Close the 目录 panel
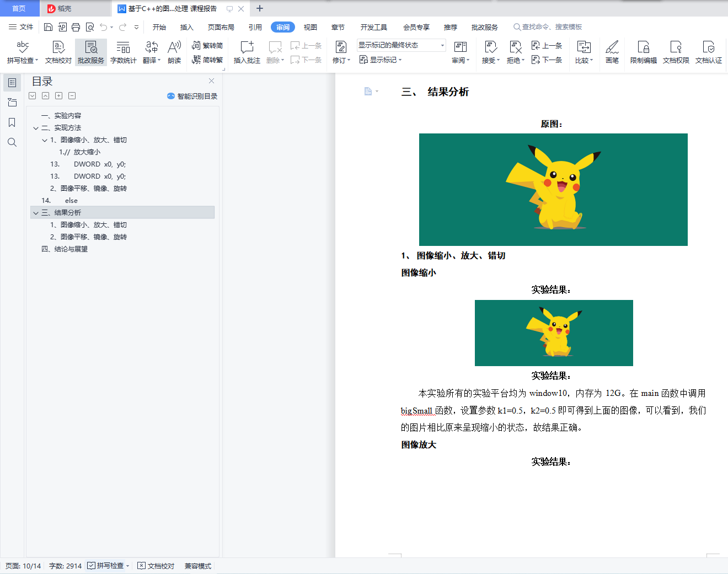 click(x=211, y=81)
